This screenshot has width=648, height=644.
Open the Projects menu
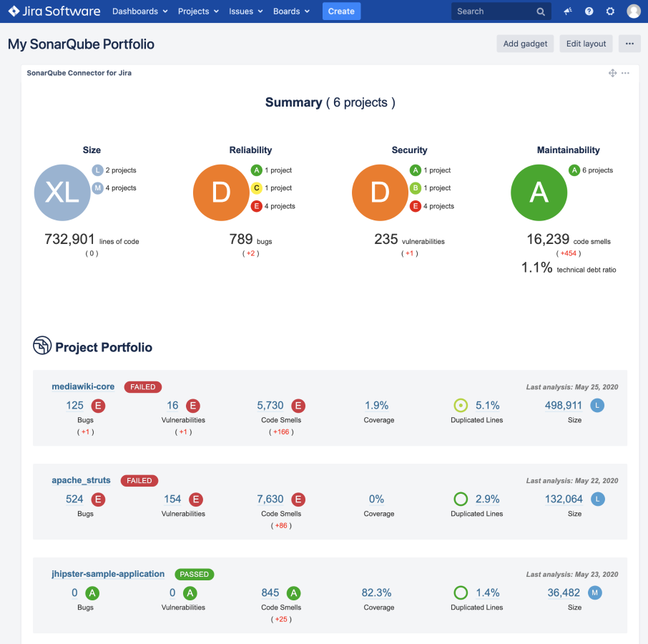pyautogui.click(x=197, y=11)
